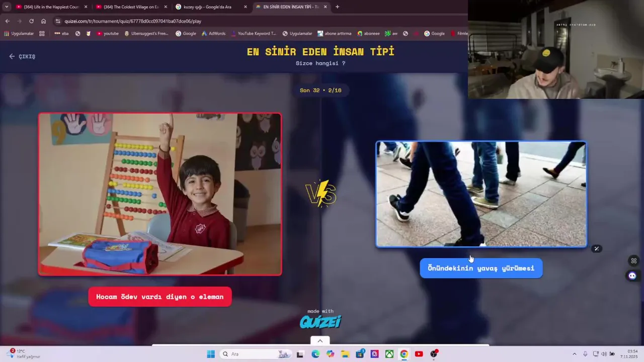The height and width of the screenshot is (362, 644).
Task: Open the tab groups grid icon in bookmarks bar
Action: (x=42, y=34)
